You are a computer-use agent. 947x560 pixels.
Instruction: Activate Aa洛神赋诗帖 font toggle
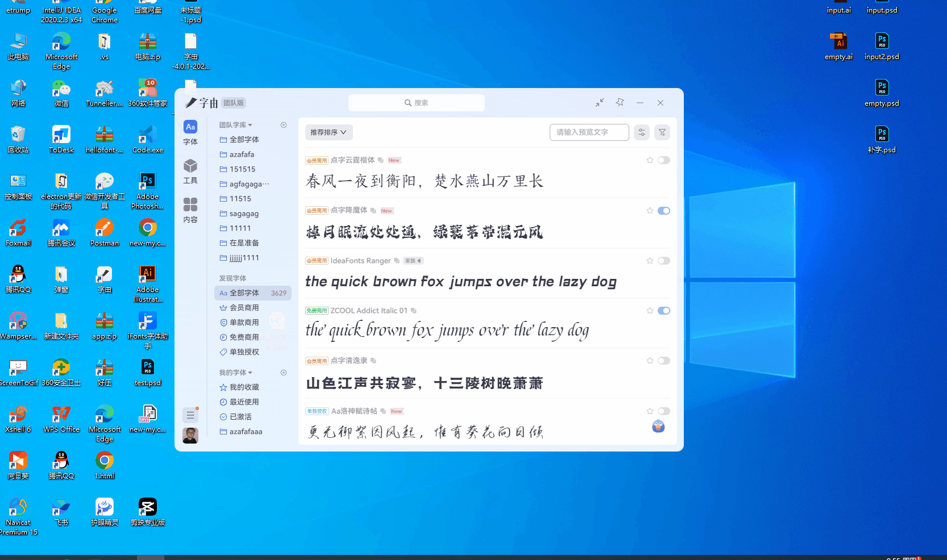point(664,411)
